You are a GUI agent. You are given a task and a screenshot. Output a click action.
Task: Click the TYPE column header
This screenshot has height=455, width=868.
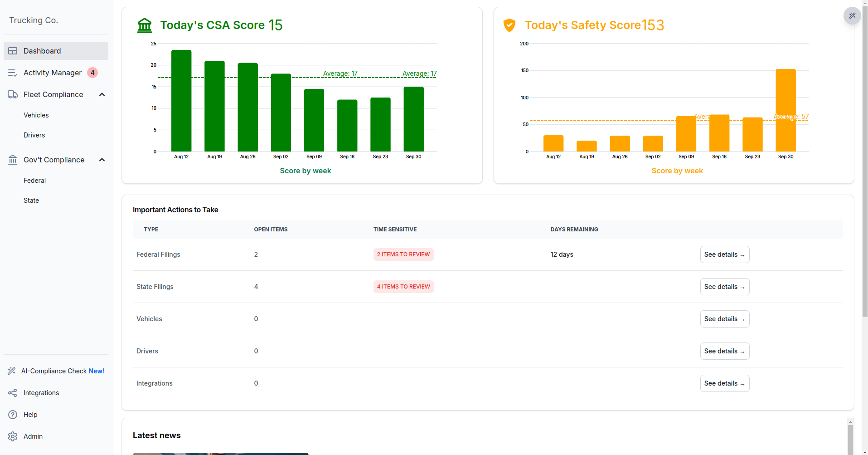pos(151,230)
